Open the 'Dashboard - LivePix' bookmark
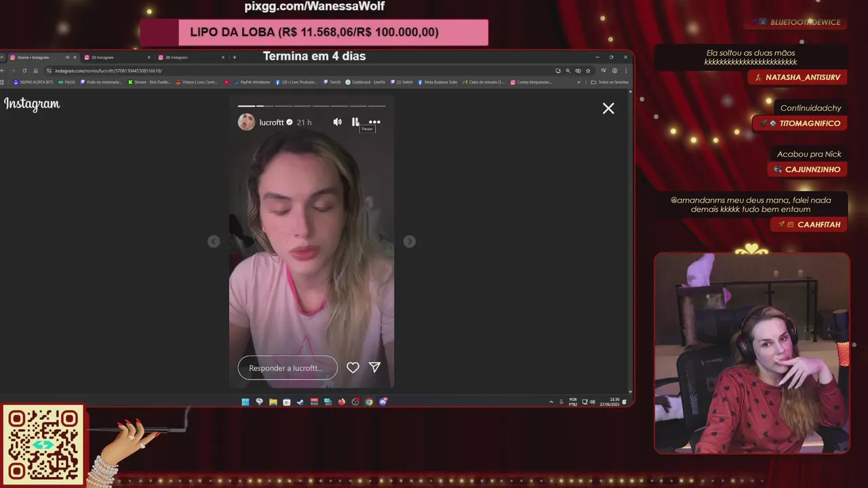This screenshot has width=868, height=488. coord(366,82)
